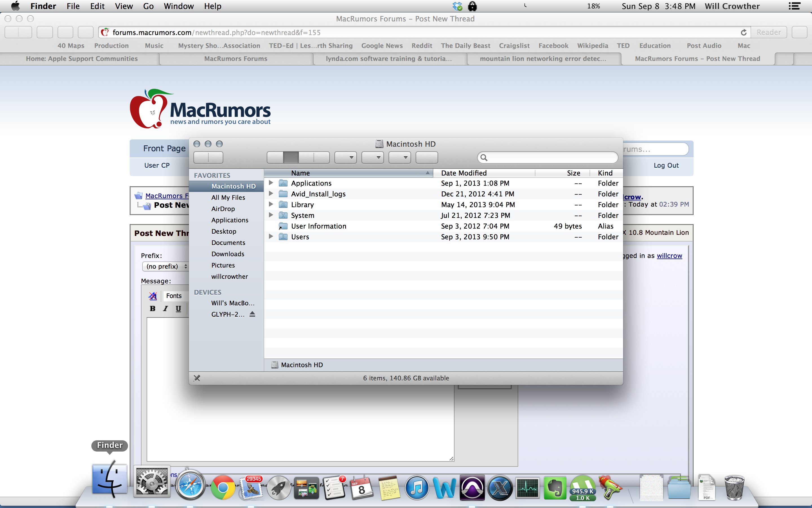Expand the Users folder disclosure triangle
Screen dimensions: 812x508
click(x=271, y=237)
